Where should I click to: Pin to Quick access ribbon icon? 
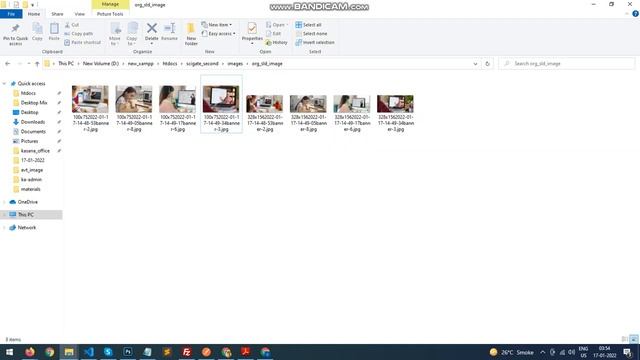click(16, 34)
